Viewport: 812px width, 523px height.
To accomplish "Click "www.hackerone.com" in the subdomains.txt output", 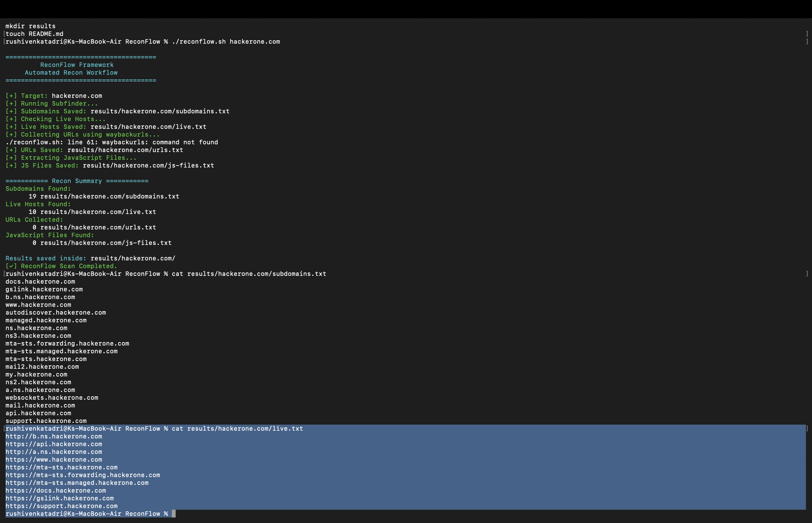I will (x=38, y=305).
